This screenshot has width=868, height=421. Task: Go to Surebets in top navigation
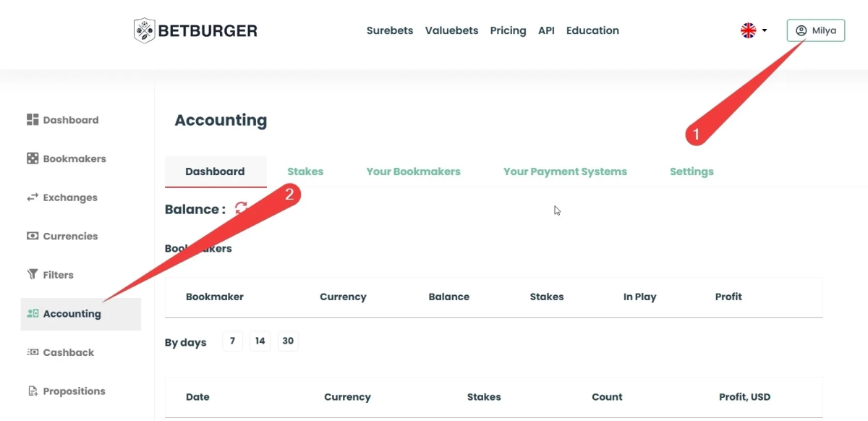pos(390,30)
